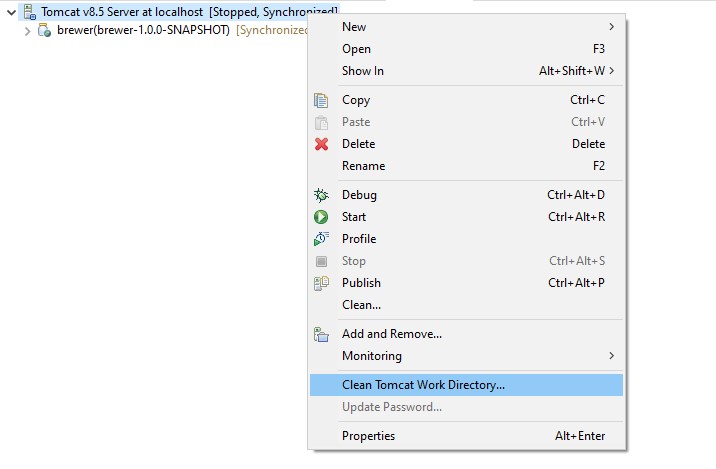
Task: Click the Copy icon in context menu
Action: pyautogui.click(x=321, y=100)
